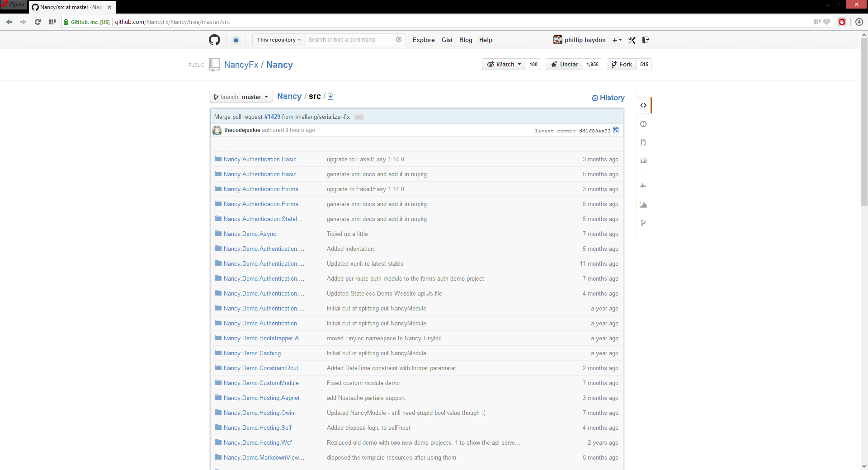View the 180 watchers count

click(x=533, y=64)
